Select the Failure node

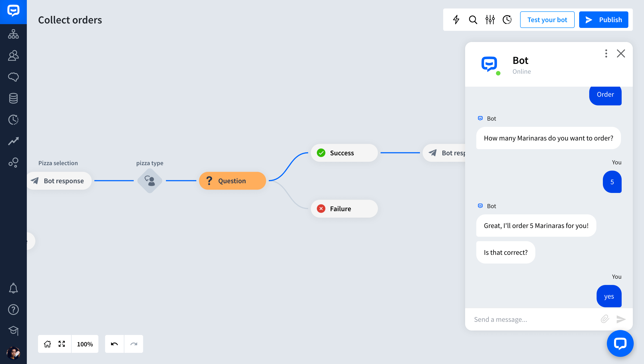[x=344, y=209]
